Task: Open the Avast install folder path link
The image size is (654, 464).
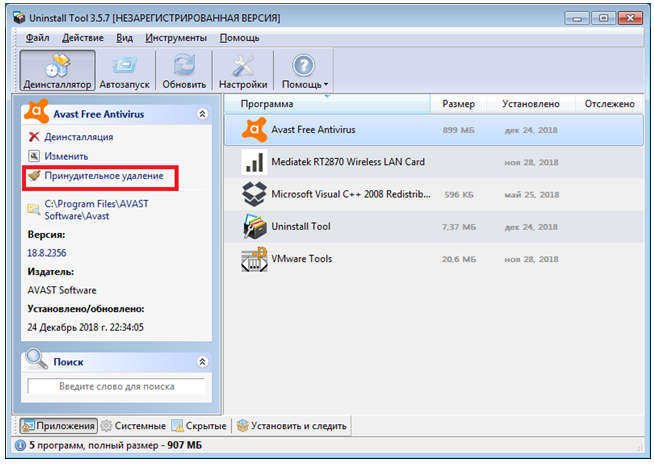Action: pos(96,210)
